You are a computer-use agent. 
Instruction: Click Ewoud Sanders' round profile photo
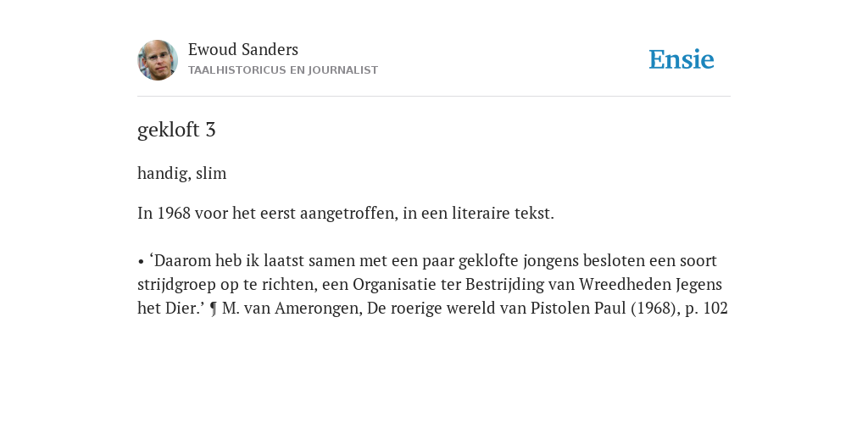coord(158,60)
